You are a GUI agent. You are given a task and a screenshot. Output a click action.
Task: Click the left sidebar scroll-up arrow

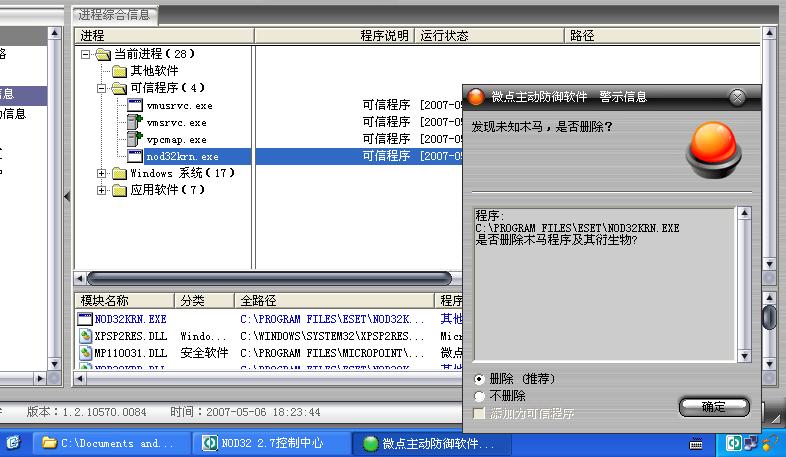point(54,33)
